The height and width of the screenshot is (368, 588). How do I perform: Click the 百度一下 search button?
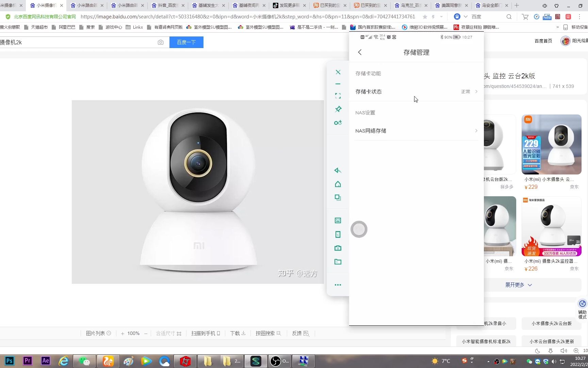(x=186, y=42)
